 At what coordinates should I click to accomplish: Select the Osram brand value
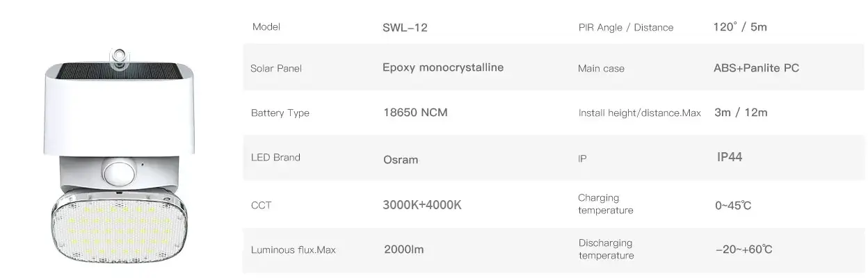pos(401,160)
